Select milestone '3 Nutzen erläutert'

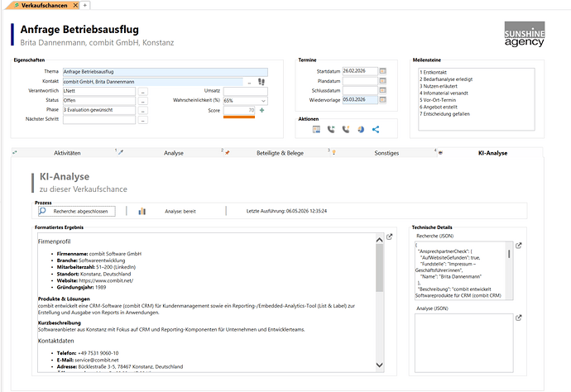tap(438, 86)
